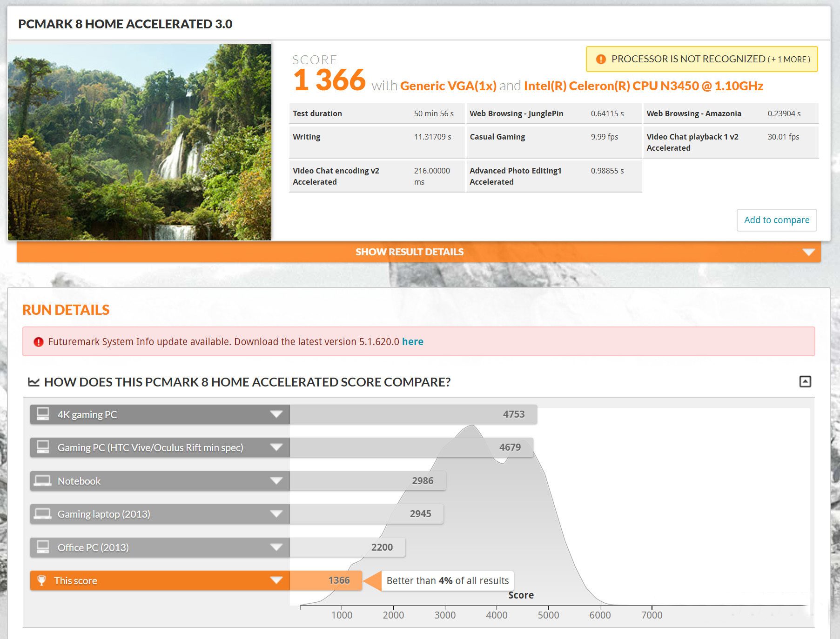
Task: Click the 4000 axis tick label
Action: tap(497, 615)
